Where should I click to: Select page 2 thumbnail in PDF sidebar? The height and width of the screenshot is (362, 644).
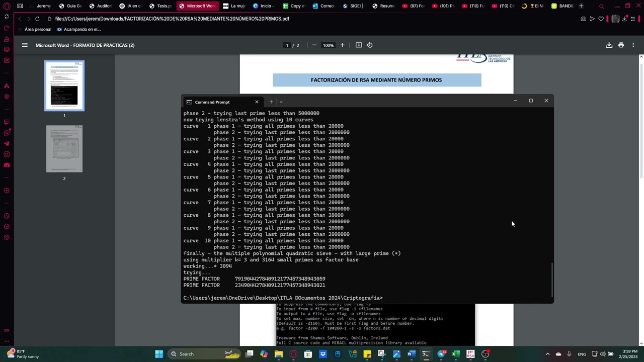[x=64, y=149]
